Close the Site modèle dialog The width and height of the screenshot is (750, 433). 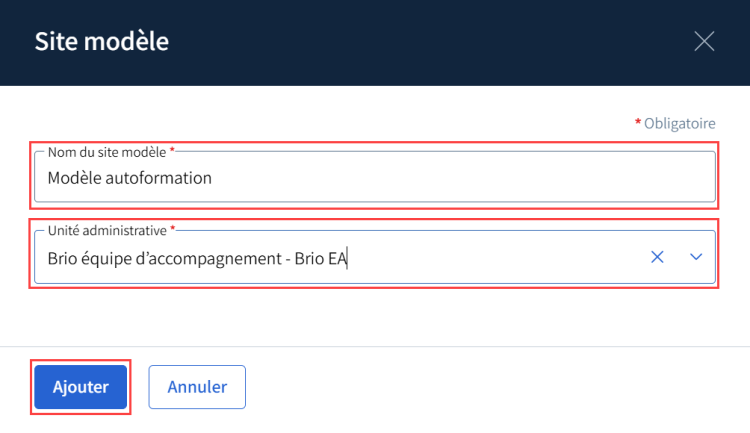(x=704, y=41)
